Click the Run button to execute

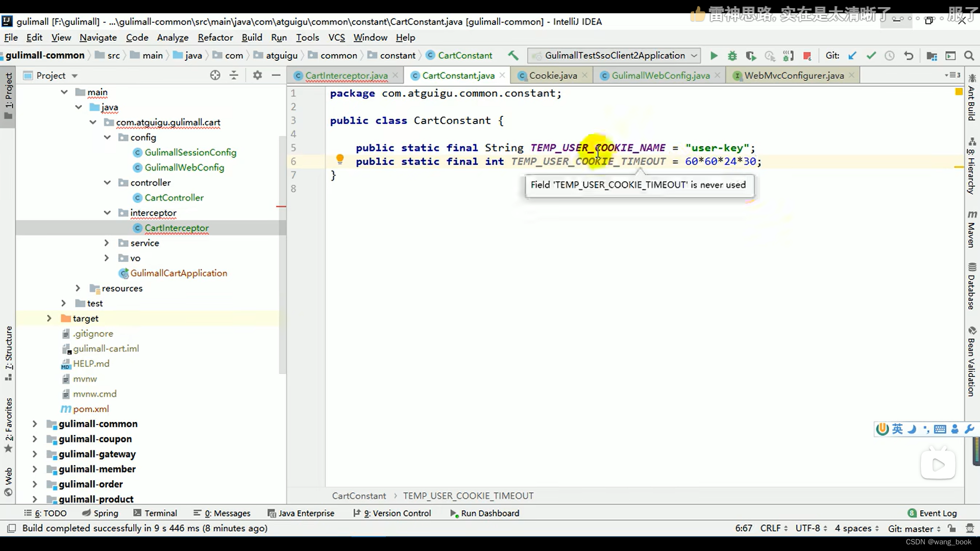click(x=714, y=55)
